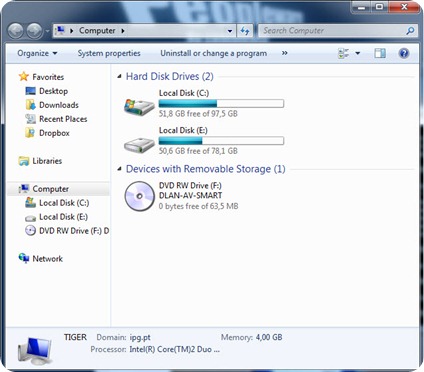Image resolution: width=424 pixels, height=372 pixels.
Task: Click DVD RW Drive sidebar disc icon
Action: pyautogui.click(x=30, y=230)
